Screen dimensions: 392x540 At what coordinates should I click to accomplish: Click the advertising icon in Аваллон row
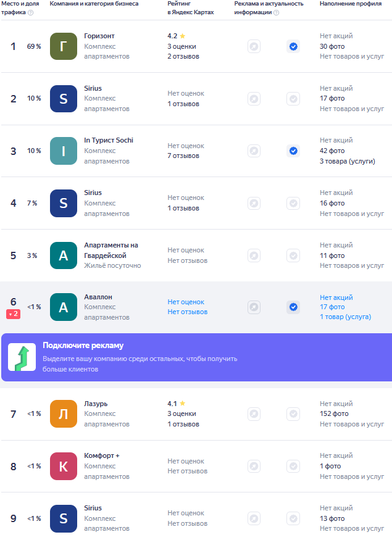254,307
